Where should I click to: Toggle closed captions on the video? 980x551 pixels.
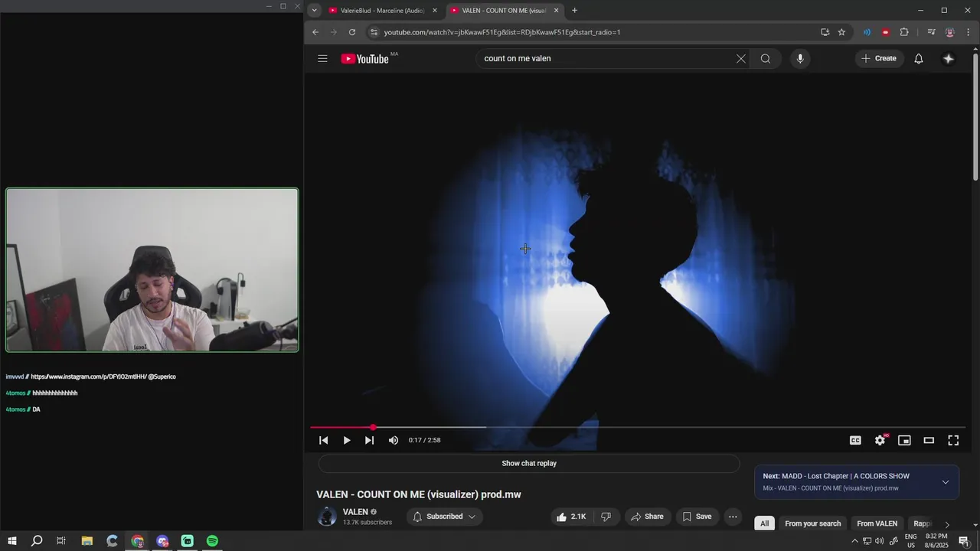(x=855, y=440)
